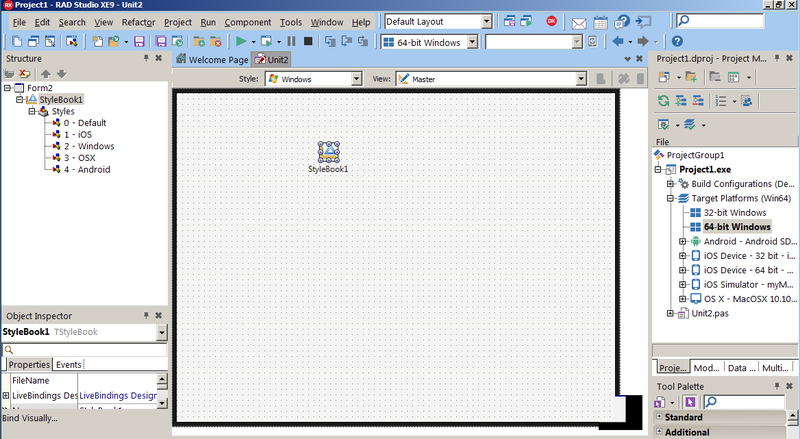
Task: Click Run Without Debugging icon
Action: [266, 41]
